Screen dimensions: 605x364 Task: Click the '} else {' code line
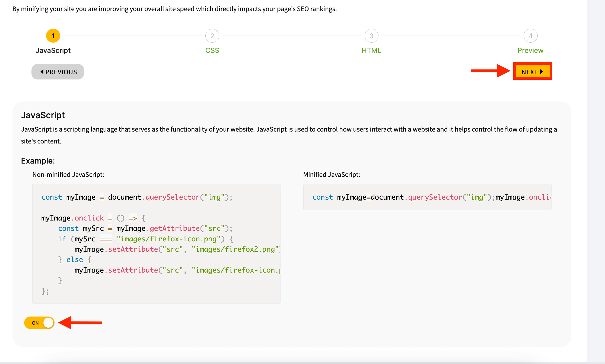click(75, 260)
